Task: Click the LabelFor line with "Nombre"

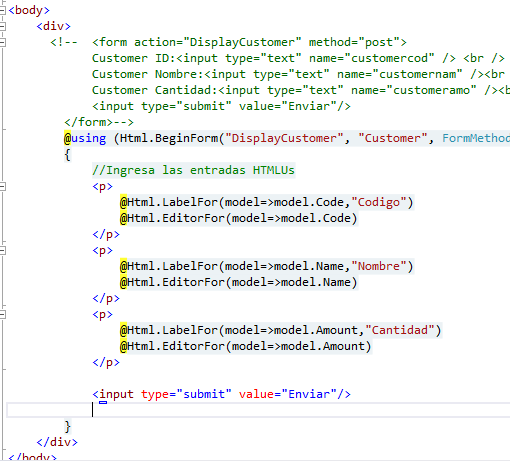Action: tap(267, 266)
